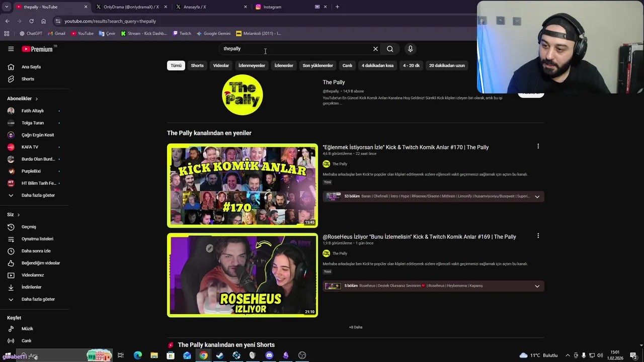Show more results with +8 Daha
This screenshot has height=362, width=644.
[x=356, y=327]
